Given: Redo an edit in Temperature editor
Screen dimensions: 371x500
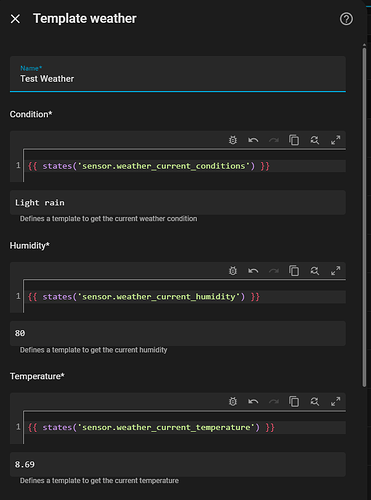Looking at the screenshot, I should tap(274, 401).
